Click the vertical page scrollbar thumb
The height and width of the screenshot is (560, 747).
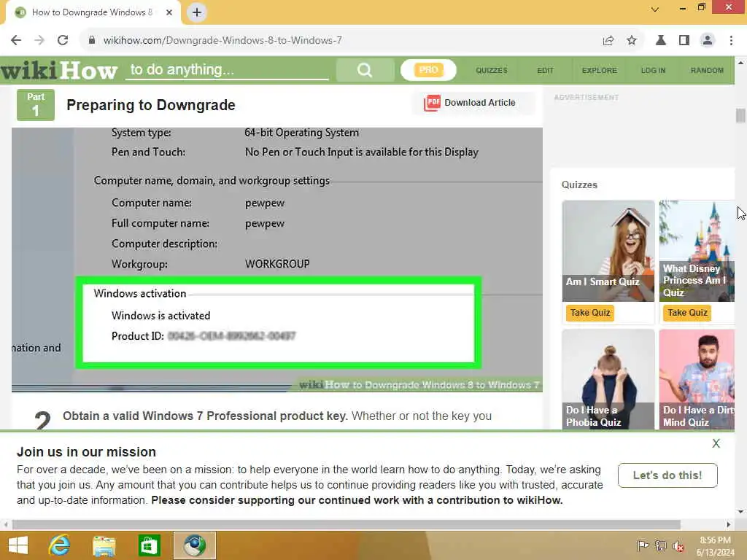[x=740, y=116]
